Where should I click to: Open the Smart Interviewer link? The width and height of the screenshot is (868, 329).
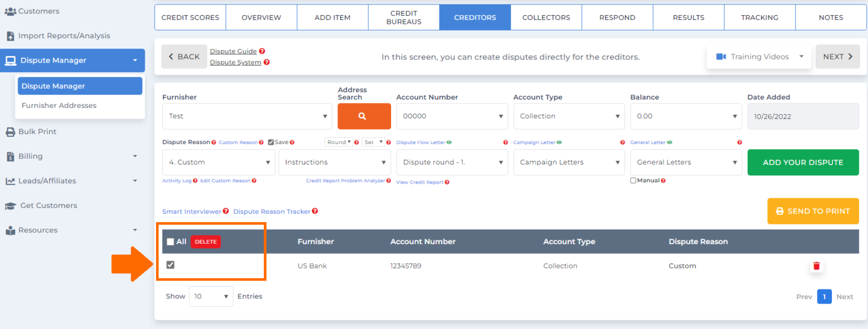pos(191,211)
